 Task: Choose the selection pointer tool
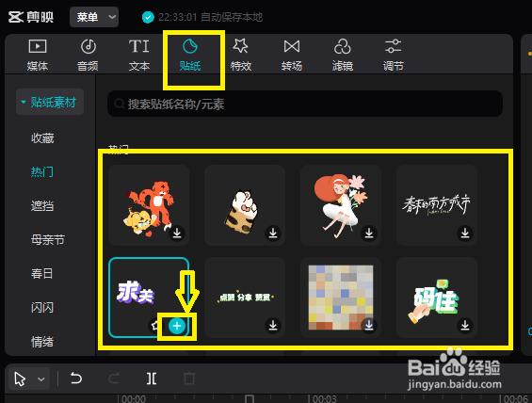pyautogui.click(x=20, y=379)
